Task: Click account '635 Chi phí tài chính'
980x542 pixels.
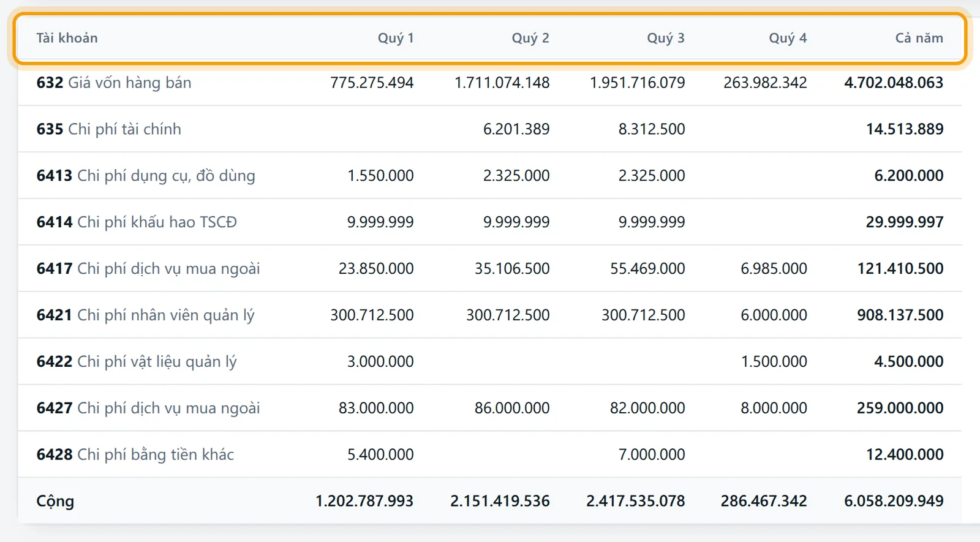Action: pos(108,129)
